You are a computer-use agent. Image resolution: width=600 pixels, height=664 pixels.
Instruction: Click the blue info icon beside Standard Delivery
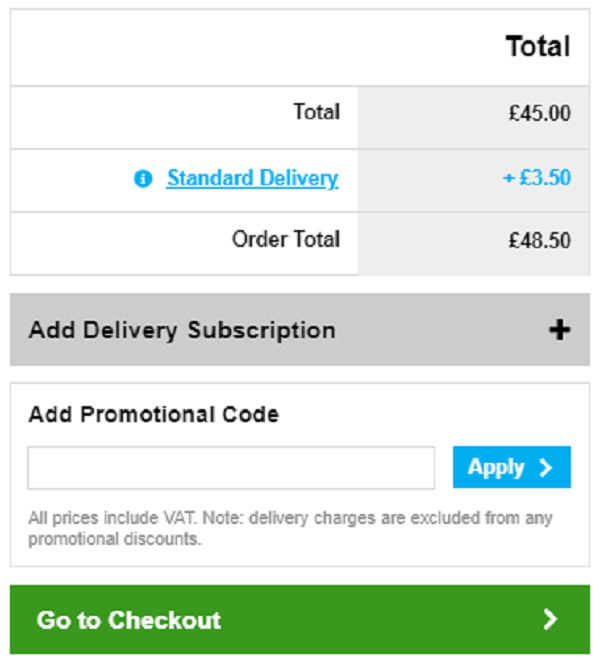pyautogui.click(x=143, y=178)
